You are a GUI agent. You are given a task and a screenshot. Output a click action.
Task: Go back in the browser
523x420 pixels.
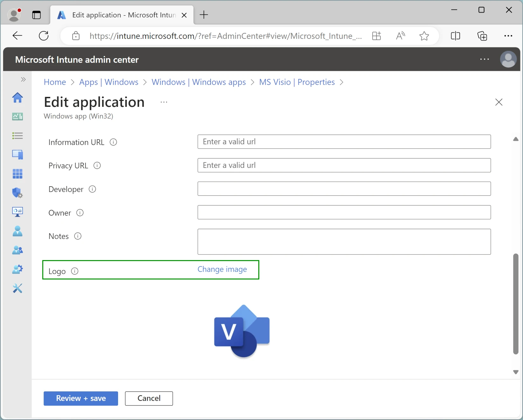click(x=17, y=36)
